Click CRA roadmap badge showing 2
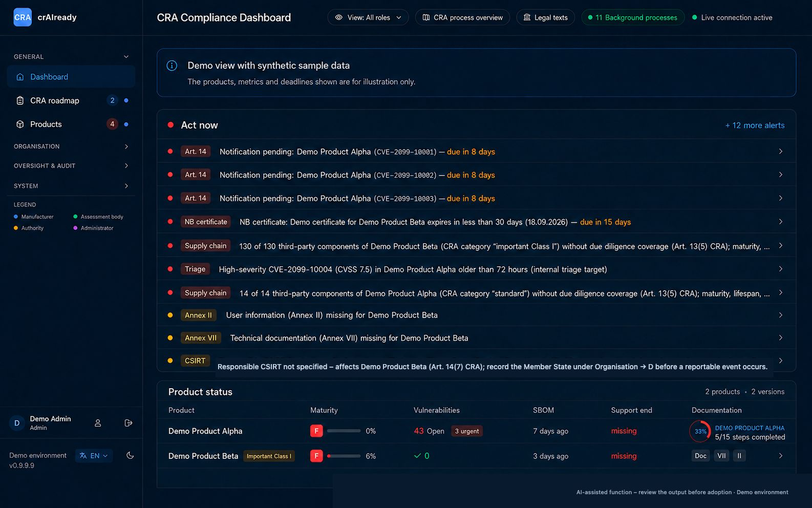The height and width of the screenshot is (508, 812). pyautogui.click(x=112, y=100)
